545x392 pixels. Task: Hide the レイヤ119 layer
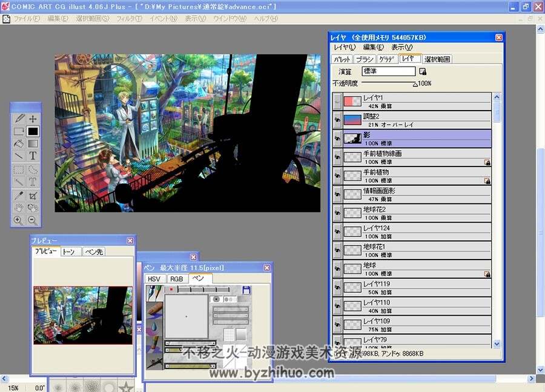[x=337, y=287]
